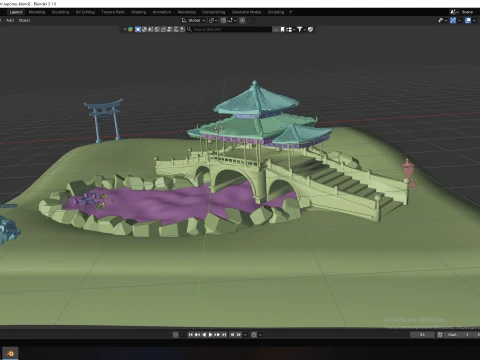Toggle proportional editing

242,21
